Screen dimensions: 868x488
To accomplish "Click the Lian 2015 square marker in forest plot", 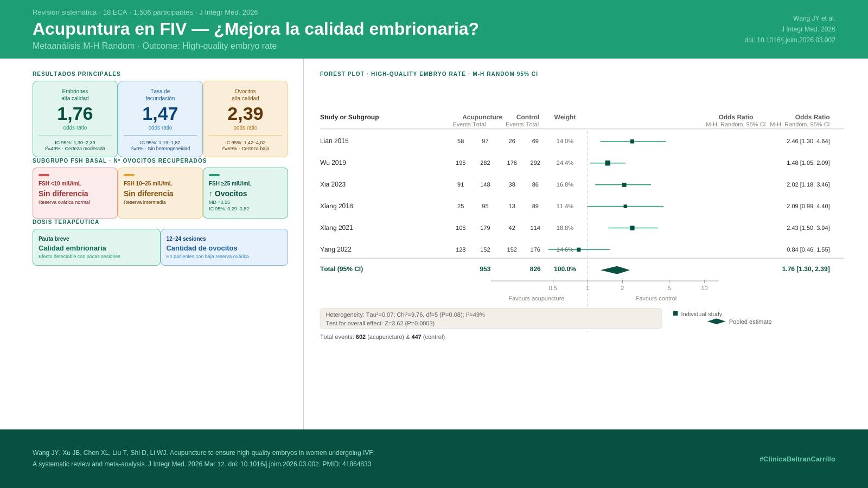I will click(x=632, y=142).
